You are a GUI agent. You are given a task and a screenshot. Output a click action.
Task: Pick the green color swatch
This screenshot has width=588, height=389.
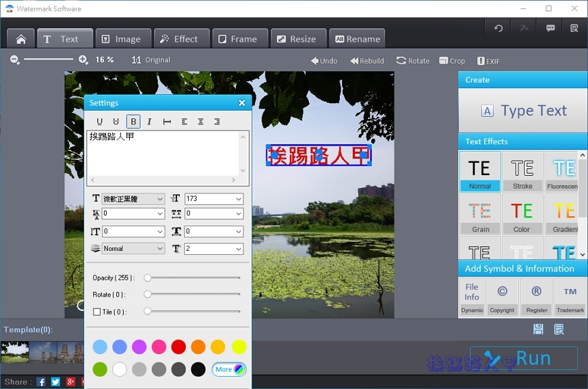(x=100, y=369)
